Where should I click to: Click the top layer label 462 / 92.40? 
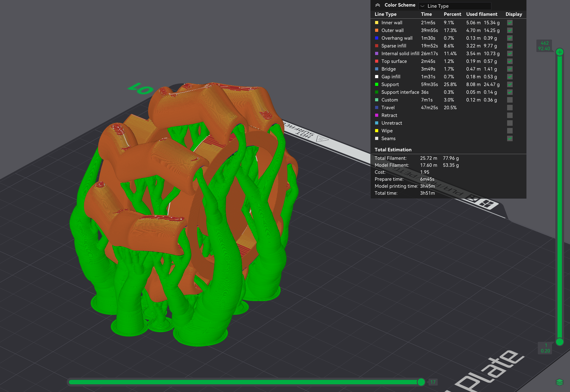coord(544,46)
